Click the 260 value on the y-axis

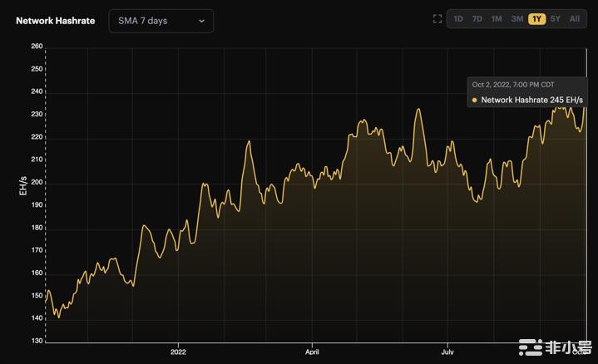[37, 47]
